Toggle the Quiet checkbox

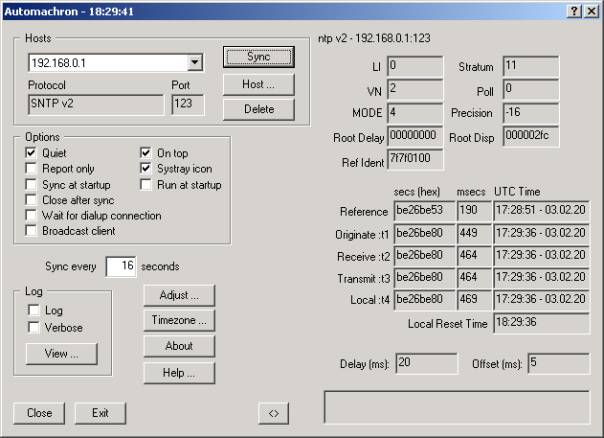[32, 153]
